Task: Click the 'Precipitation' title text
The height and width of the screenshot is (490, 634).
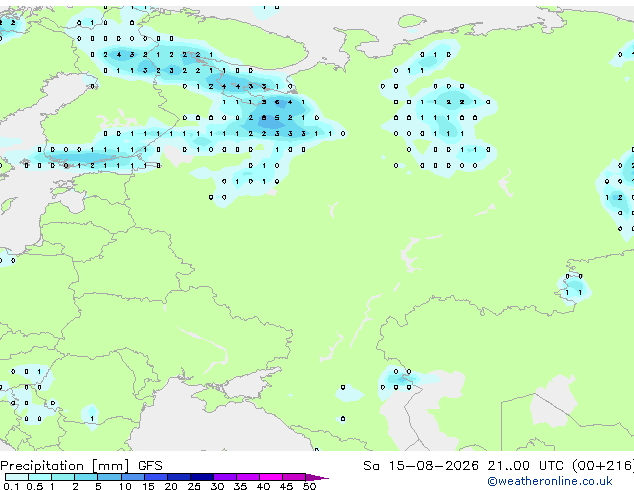Action: point(42,466)
